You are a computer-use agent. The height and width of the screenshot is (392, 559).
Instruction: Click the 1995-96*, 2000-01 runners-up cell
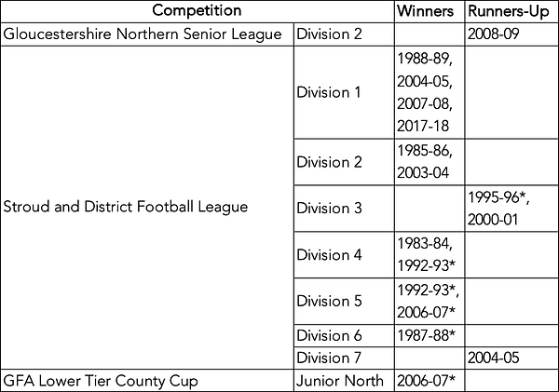(x=511, y=209)
